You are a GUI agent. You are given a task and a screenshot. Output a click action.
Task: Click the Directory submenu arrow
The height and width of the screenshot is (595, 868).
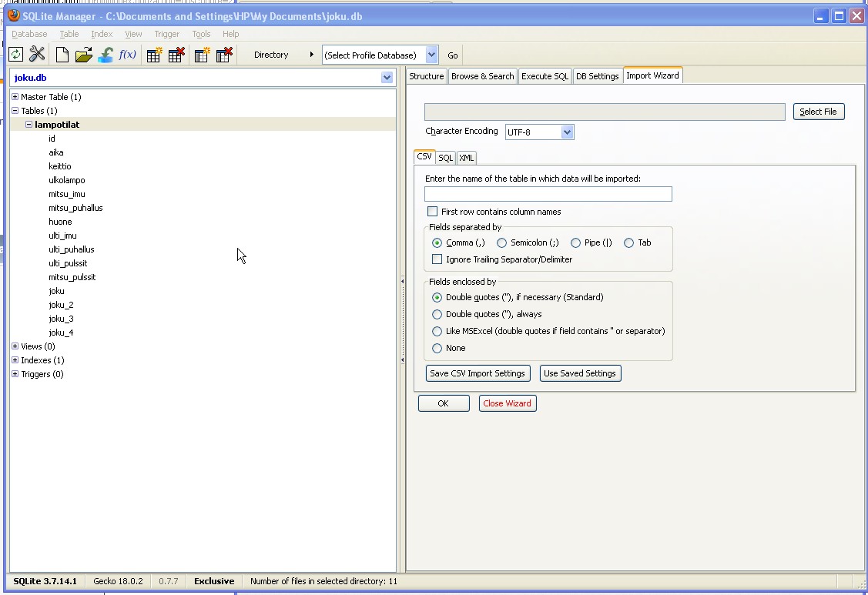coord(312,54)
